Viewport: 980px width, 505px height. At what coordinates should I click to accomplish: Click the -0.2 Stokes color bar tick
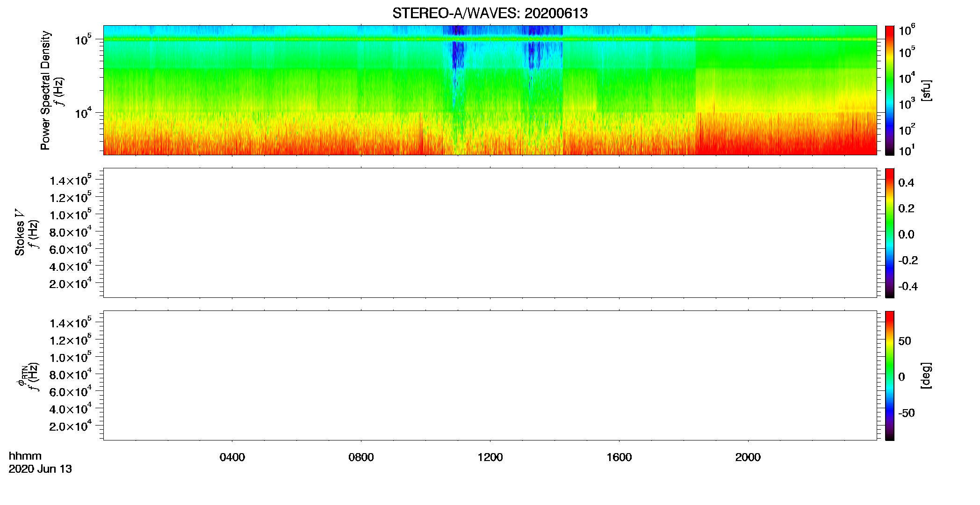click(908, 260)
